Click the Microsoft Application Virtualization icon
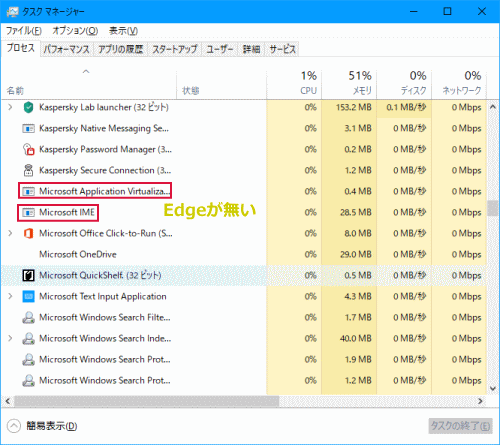Viewport: 500px width, 445px height. 29,191
